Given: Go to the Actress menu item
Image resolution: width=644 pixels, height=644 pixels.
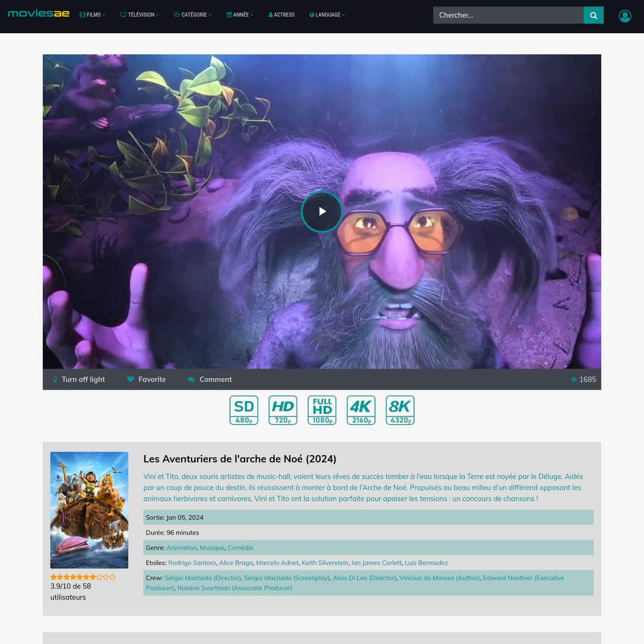Looking at the screenshot, I should 281,15.
